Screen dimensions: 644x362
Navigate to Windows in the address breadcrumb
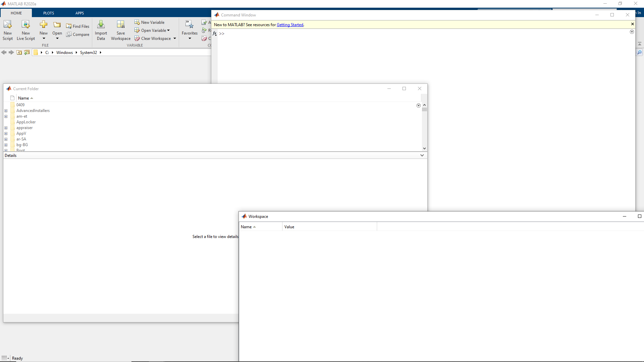pos(64,52)
